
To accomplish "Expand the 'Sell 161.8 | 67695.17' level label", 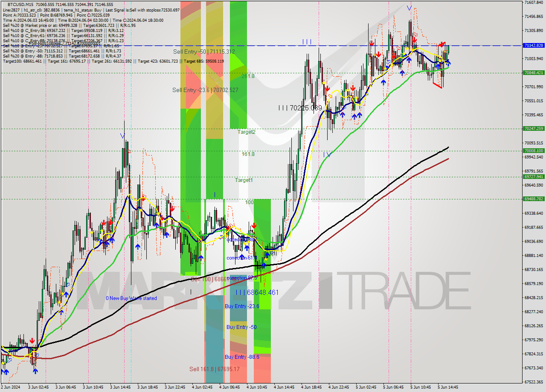I will [214, 368].
